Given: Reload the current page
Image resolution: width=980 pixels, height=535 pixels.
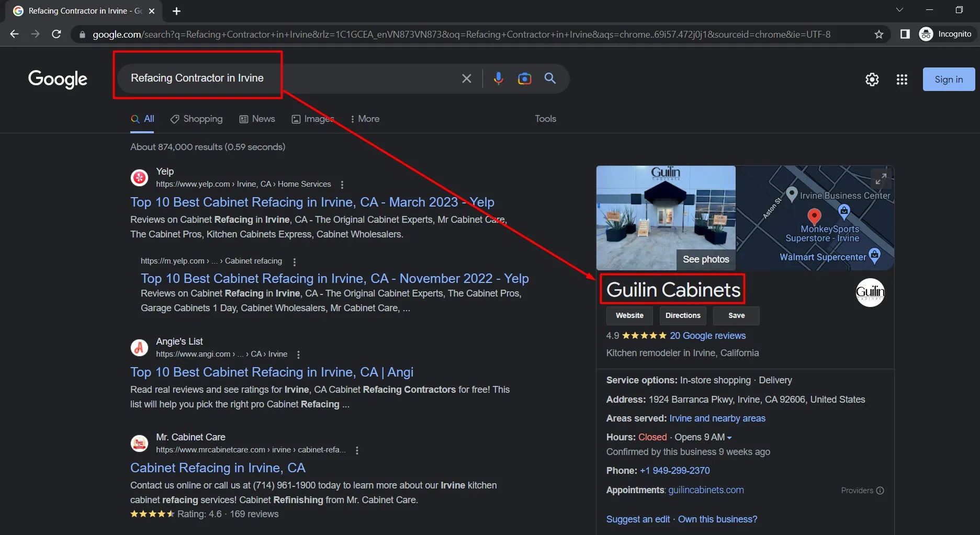Looking at the screenshot, I should click(x=57, y=34).
